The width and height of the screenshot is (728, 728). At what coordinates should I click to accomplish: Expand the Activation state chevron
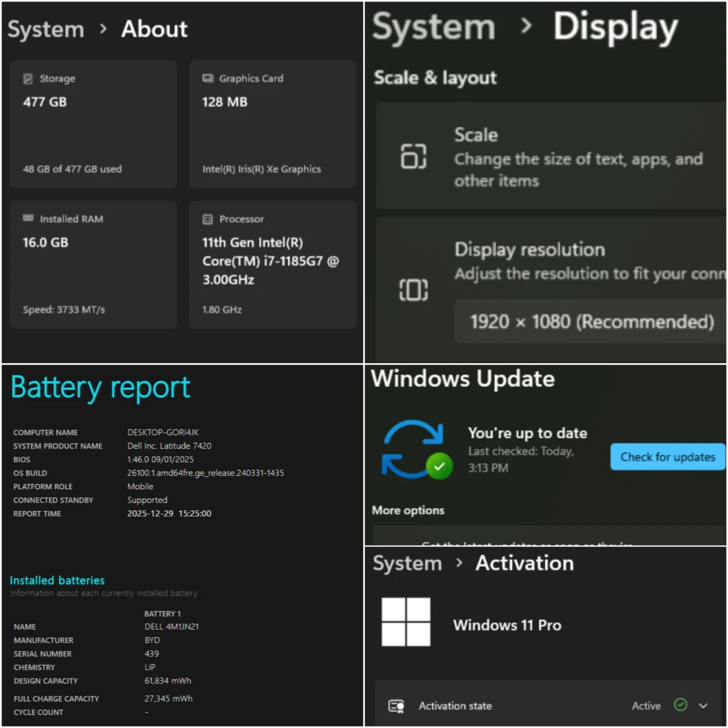click(x=703, y=706)
